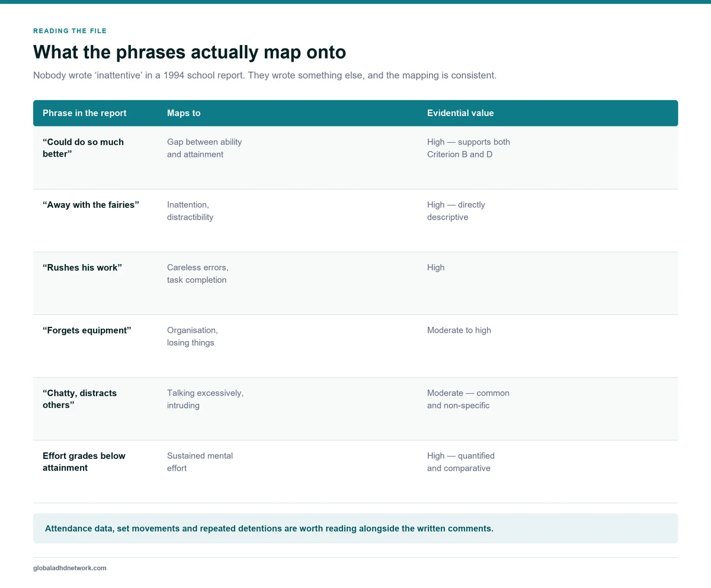Select 'Effort grades below attainment' cell
Image resolution: width=711 pixels, height=588 pixels.
point(84,462)
